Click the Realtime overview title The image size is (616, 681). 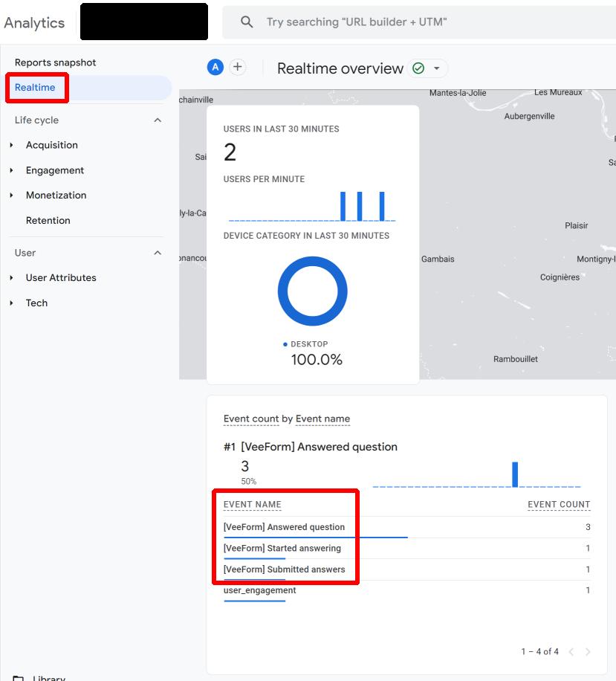click(x=340, y=68)
